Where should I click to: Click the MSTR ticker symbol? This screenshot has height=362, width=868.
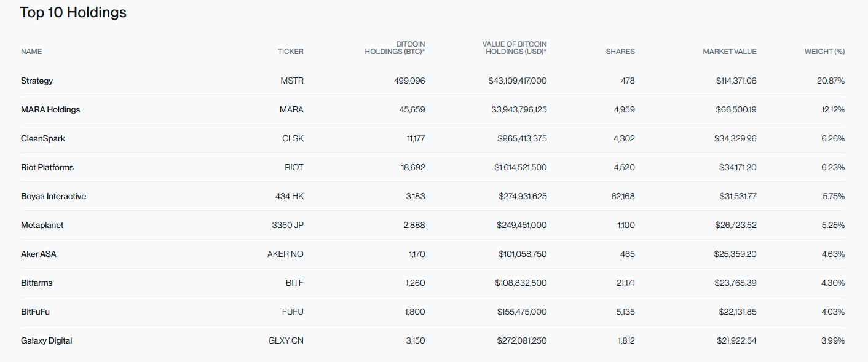pos(292,81)
